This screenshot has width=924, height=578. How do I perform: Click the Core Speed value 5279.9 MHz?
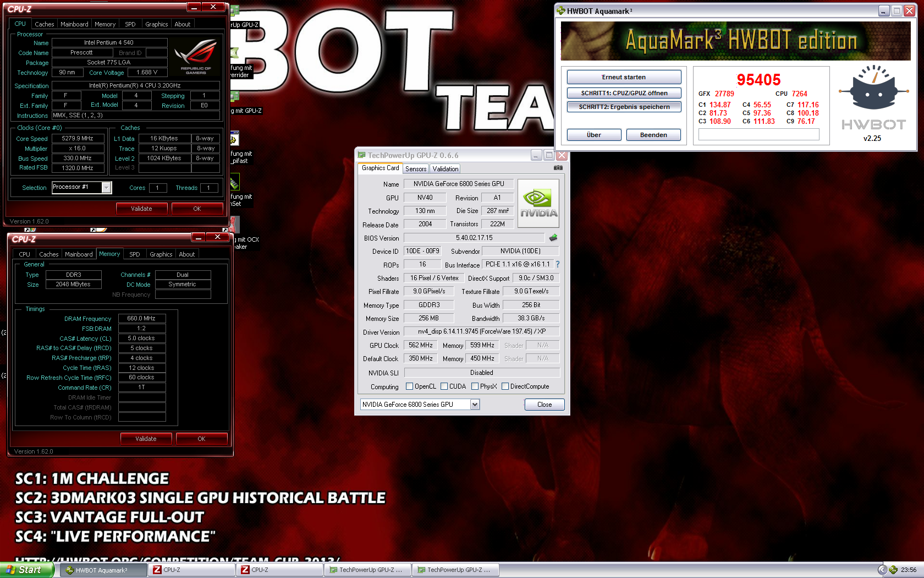78,139
